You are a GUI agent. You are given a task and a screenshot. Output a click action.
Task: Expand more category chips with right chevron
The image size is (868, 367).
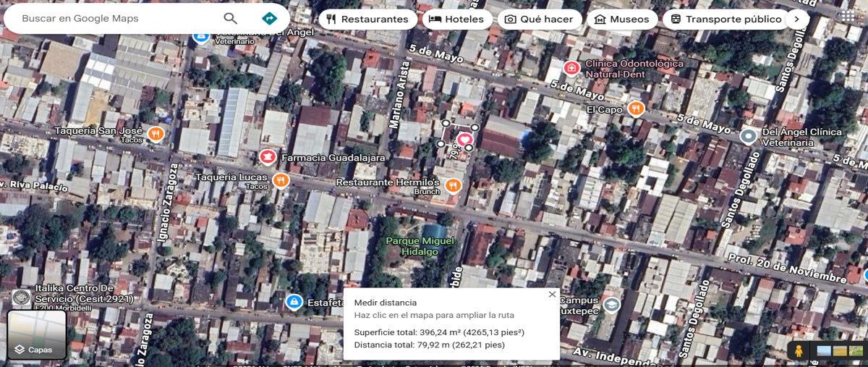[796, 20]
